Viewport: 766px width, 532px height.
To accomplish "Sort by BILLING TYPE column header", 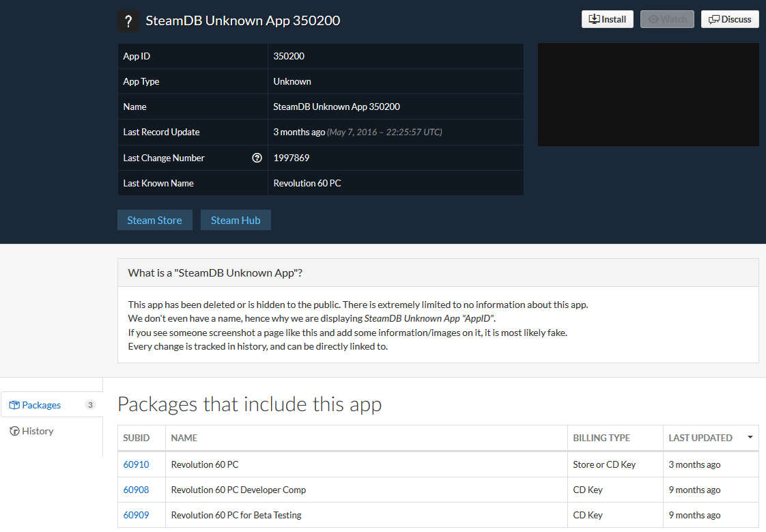I will click(615, 438).
